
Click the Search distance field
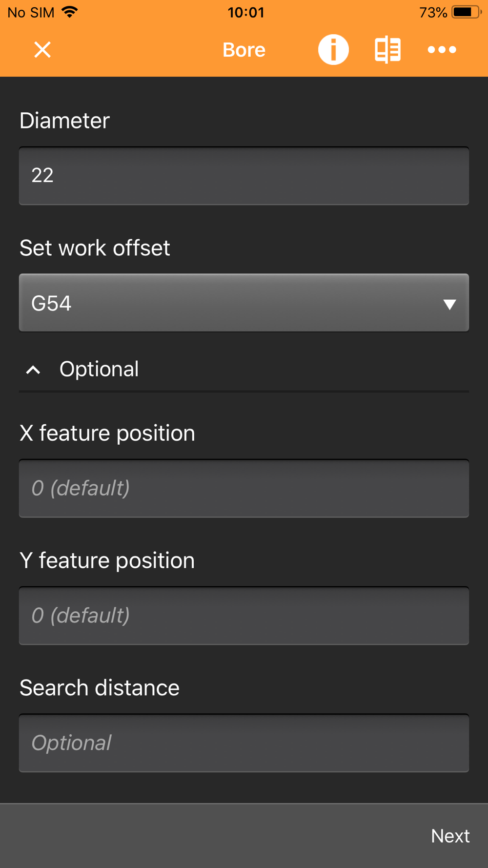tap(244, 743)
